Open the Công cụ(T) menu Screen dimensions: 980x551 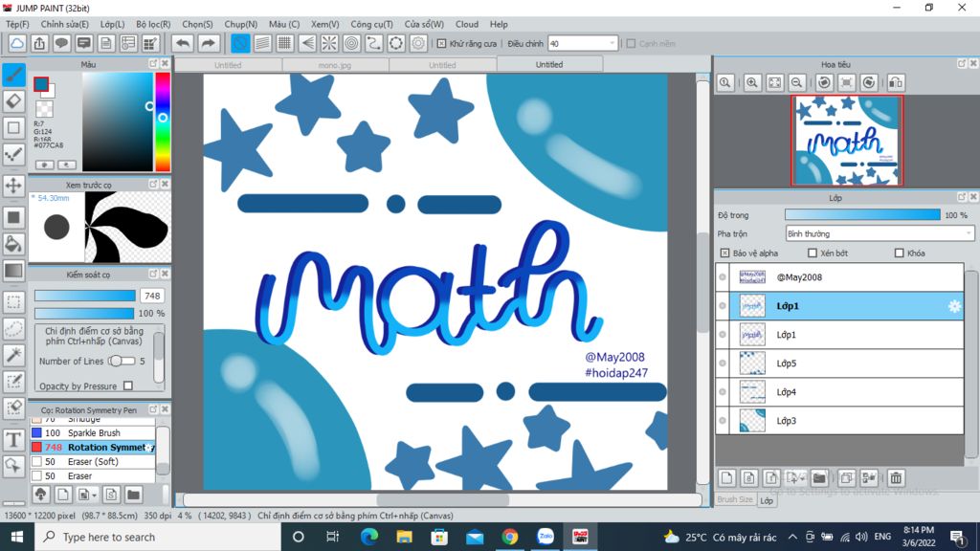pyautogui.click(x=371, y=24)
